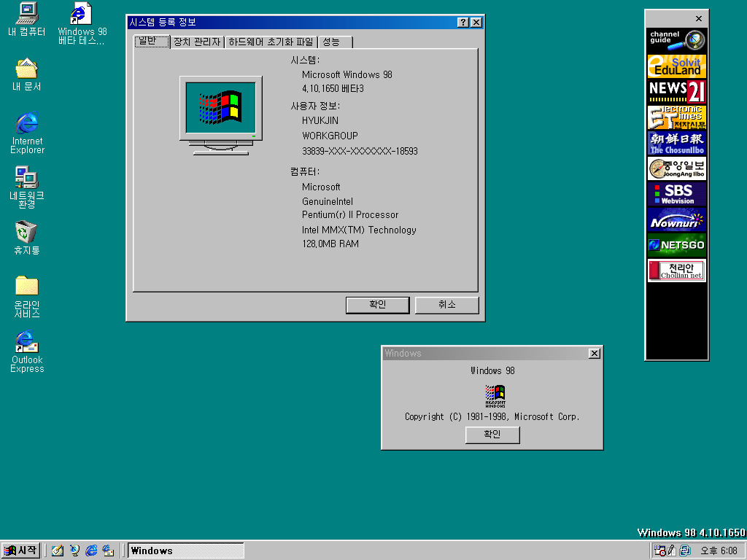Open the My Computer (내 컴퓨터) desktop icon
This screenshot has height=560, width=747.
(x=27, y=19)
